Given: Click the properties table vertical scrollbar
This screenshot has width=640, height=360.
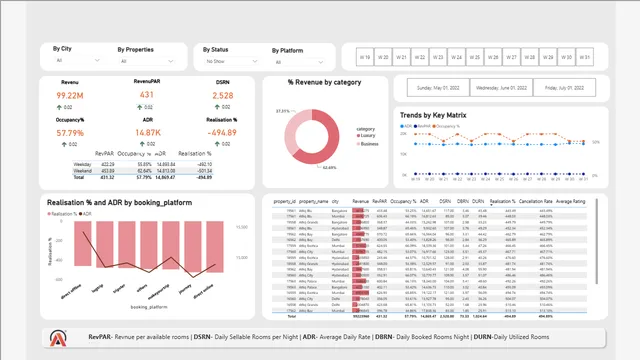Looking at the screenshot, I should [x=597, y=241].
